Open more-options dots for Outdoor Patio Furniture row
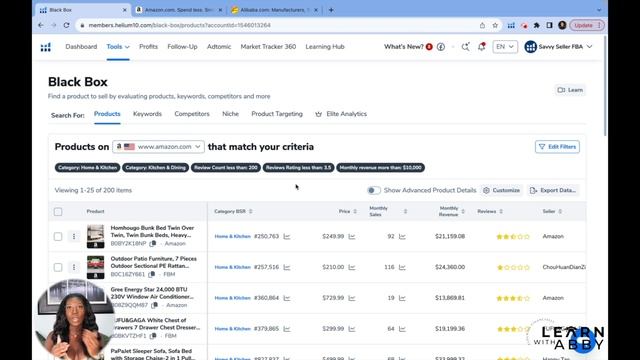Screen dimensions: 640x360 point(74,267)
